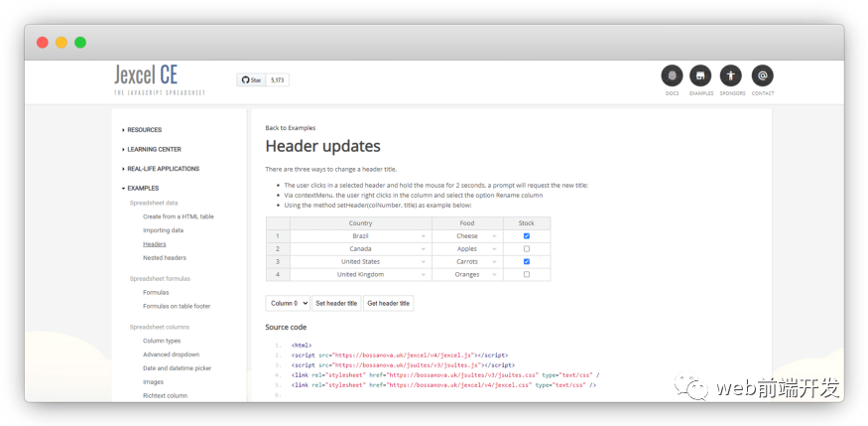
Task: Expand REAL-LIFE APPLICATIONS sidebar section
Action: point(161,169)
